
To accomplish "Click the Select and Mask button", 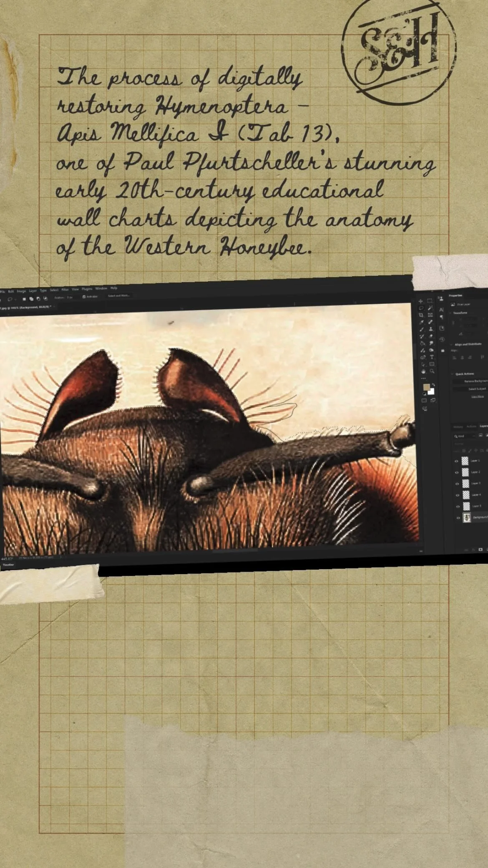I will [119, 295].
